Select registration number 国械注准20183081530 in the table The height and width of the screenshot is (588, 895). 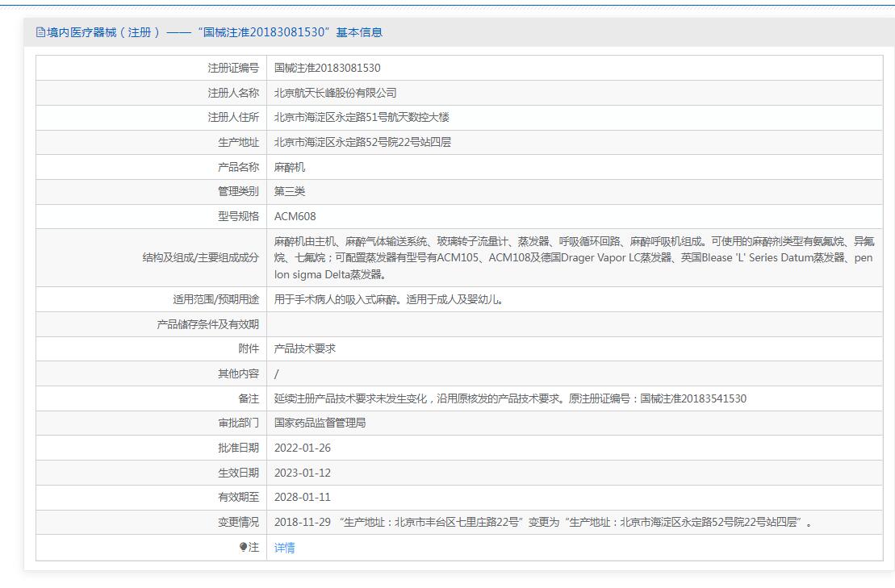pyautogui.click(x=327, y=68)
